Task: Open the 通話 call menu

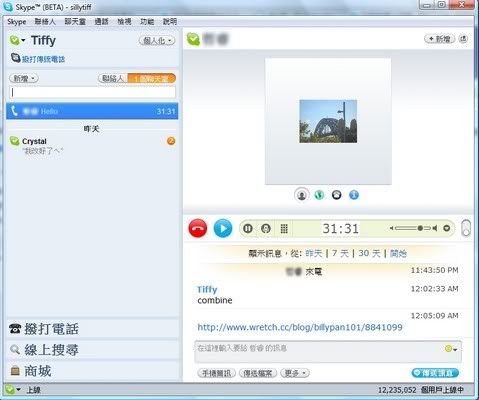Action: tap(101, 22)
